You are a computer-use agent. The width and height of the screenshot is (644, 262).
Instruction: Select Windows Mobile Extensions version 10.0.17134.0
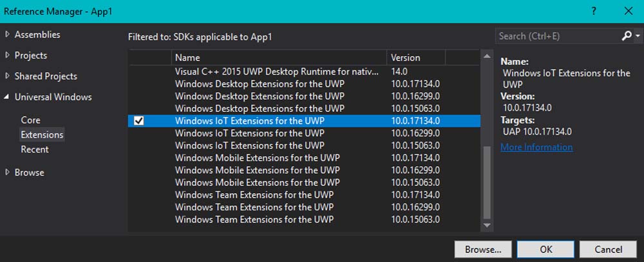click(x=304, y=158)
